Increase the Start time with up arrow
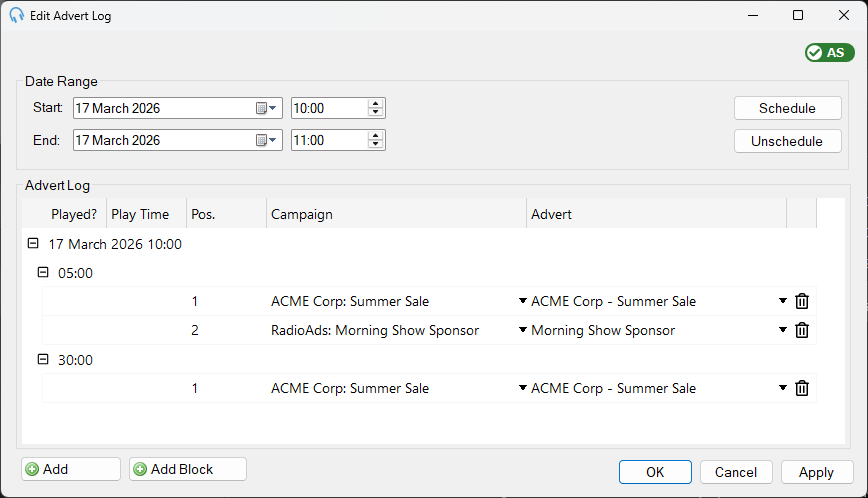The height and width of the screenshot is (498, 868). tap(376, 103)
